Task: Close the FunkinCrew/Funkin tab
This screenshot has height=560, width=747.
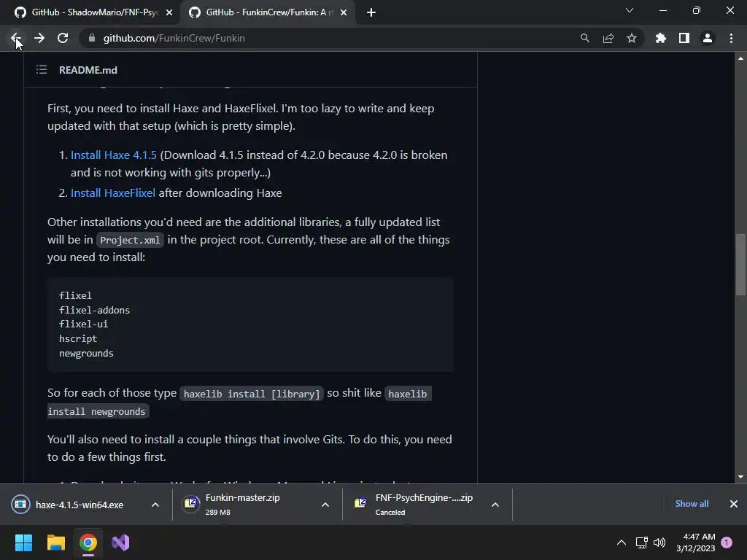Action: [x=344, y=13]
